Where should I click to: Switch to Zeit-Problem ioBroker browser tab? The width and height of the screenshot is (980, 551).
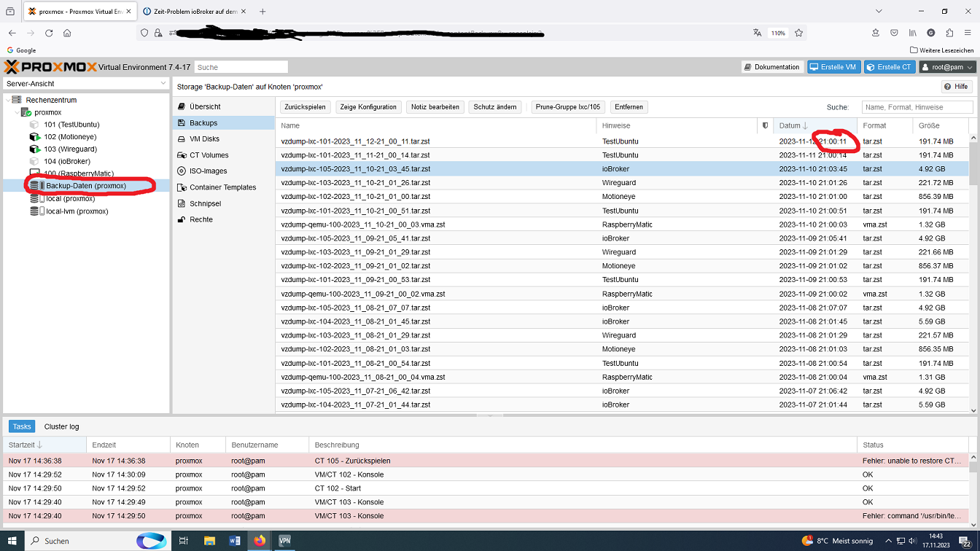click(193, 12)
